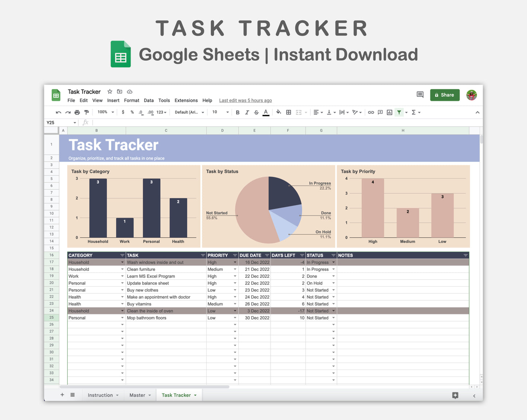Open the Functions sigma icon
The width and height of the screenshot is (527, 420).
414,112
